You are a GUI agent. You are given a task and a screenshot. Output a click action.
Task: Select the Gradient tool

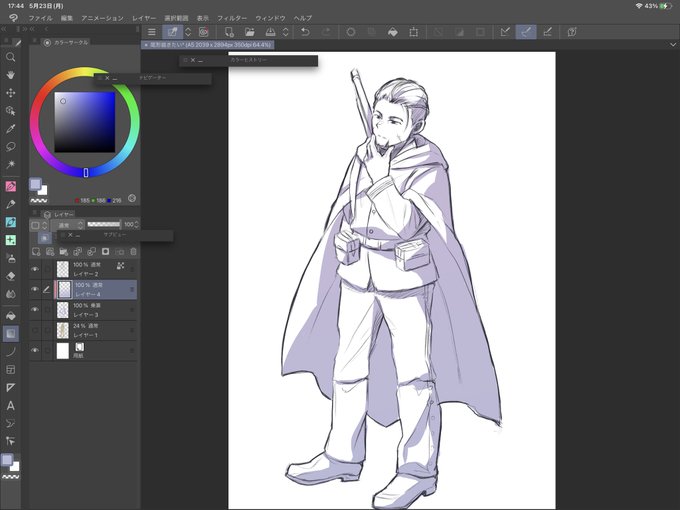click(x=11, y=333)
